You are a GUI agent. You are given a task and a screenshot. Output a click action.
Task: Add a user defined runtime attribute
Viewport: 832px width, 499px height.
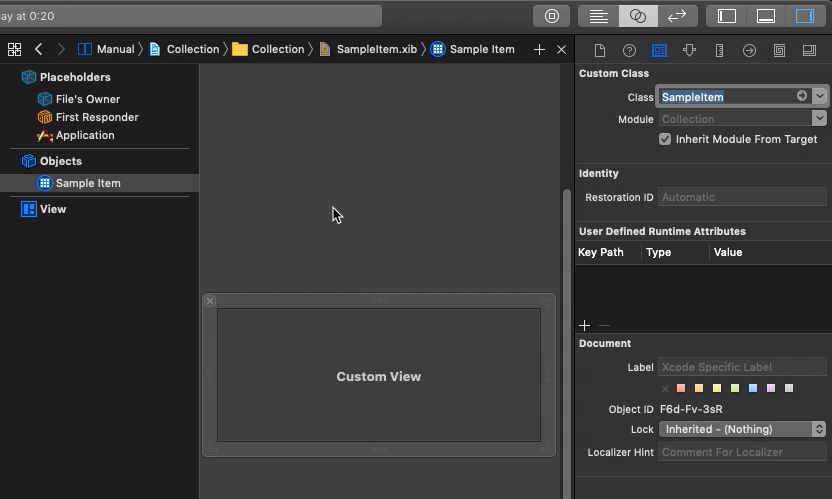pyautogui.click(x=585, y=325)
